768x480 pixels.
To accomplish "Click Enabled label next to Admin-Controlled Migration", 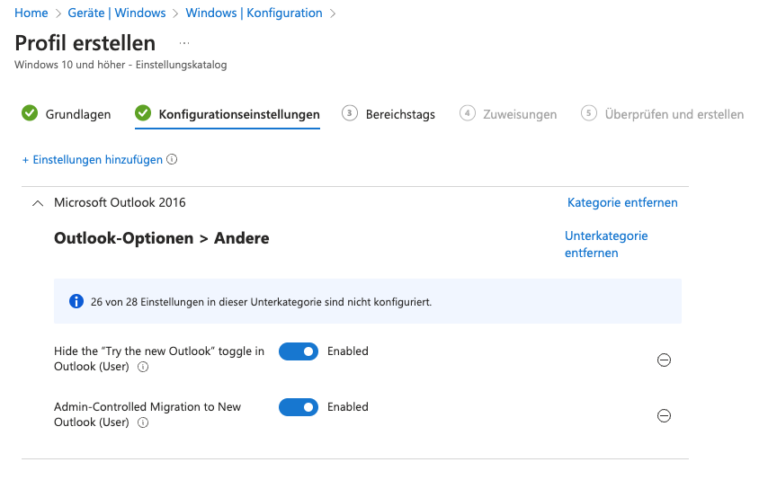I will [x=348, y=407].
